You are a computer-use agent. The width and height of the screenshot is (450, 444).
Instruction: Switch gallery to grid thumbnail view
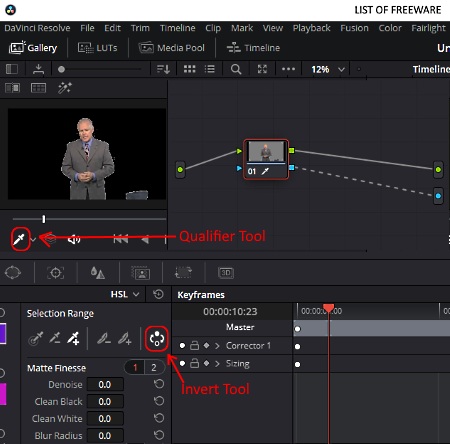(189, 69)
